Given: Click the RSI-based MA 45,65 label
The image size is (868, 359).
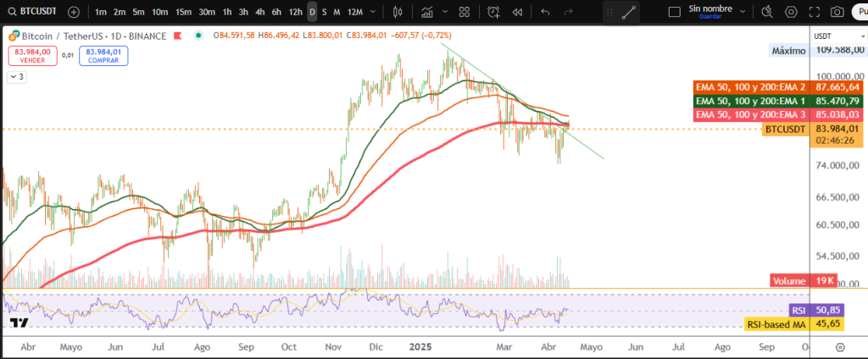Looking at the screenshot, I should tap(794, 324).
